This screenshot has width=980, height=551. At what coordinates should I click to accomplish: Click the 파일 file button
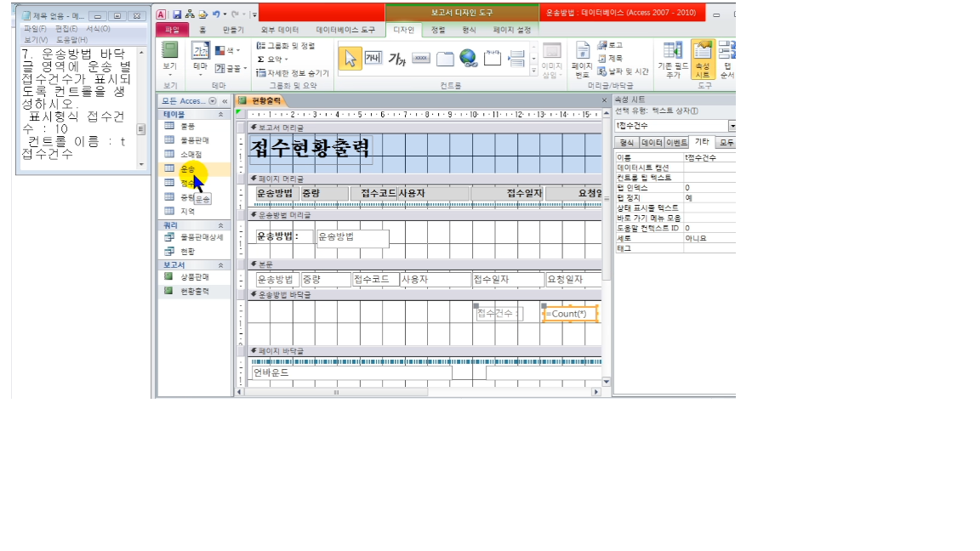(171, 30)
